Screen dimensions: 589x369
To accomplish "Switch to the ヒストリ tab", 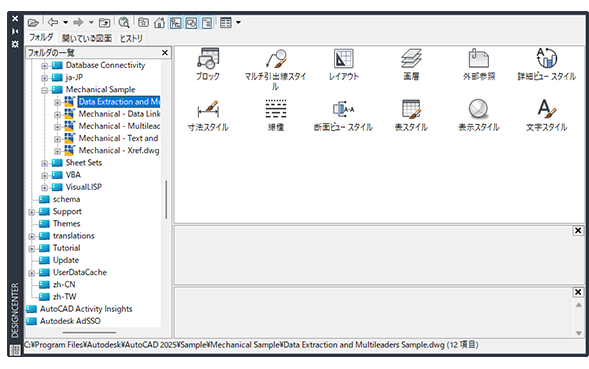I will tap(131, 38).
